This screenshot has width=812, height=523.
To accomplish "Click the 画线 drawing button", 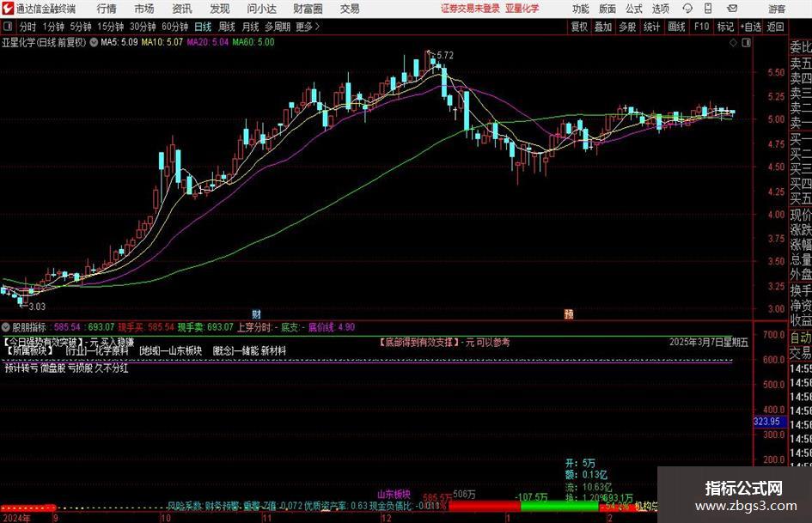I will click(x=677, y=27).
